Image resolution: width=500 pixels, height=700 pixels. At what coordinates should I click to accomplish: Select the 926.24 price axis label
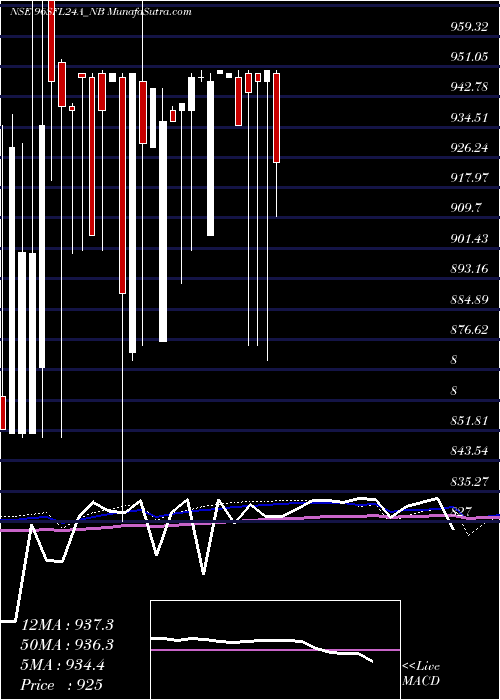[x=469, y=148]
